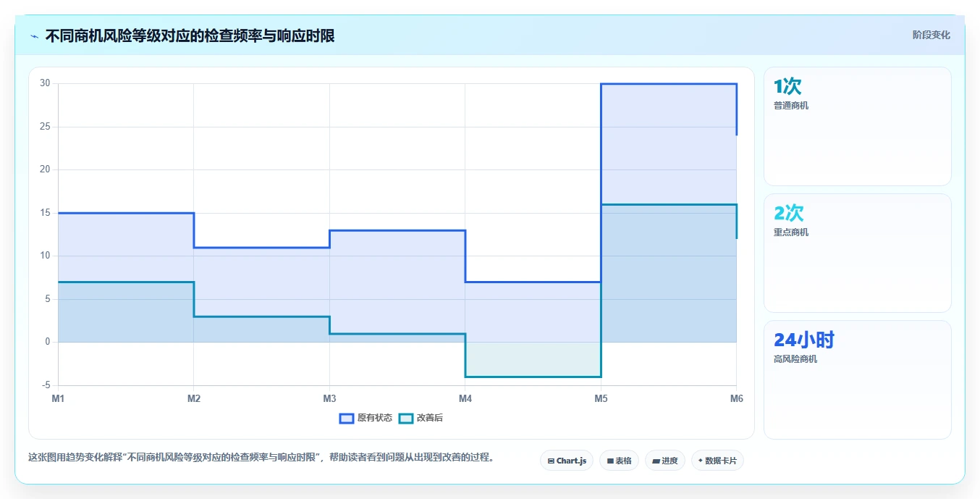Click the M5 x-axis label
The width and height of the screenshot is (980, 499).
point(601,398)
